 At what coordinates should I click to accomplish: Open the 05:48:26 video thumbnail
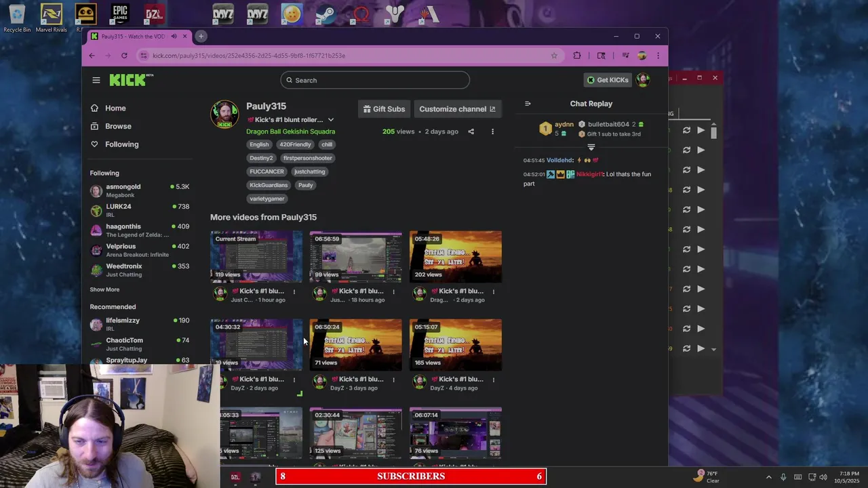(x=456, y=256)
